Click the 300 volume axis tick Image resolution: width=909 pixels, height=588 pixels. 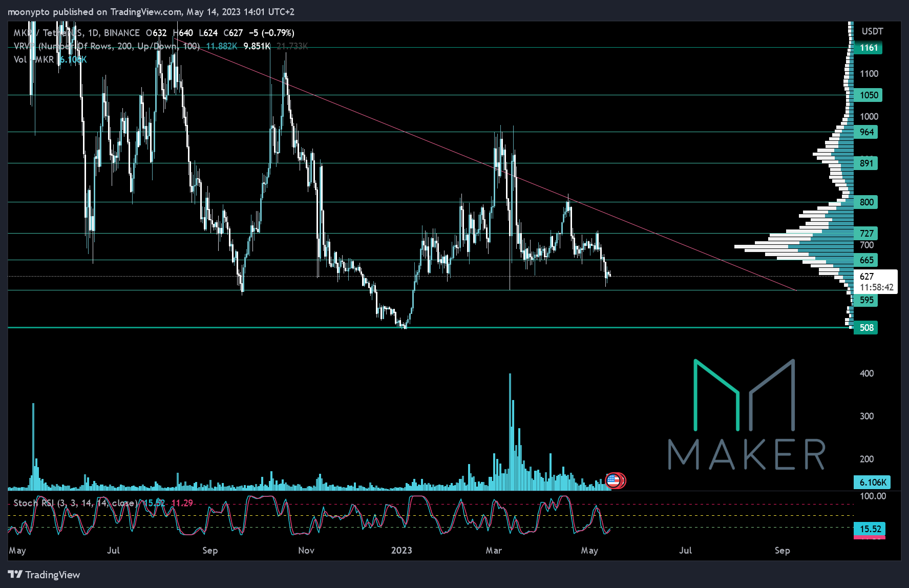click(x=866, y=416)
